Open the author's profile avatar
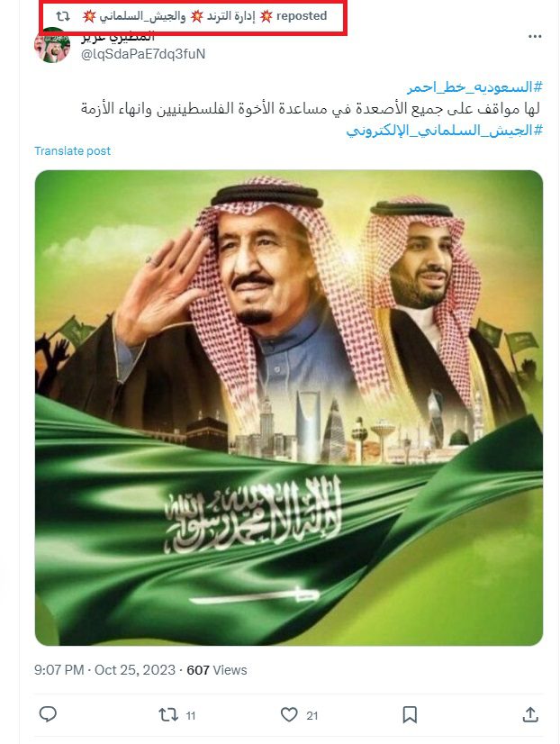The image size is (560, 744). (52, 45)
